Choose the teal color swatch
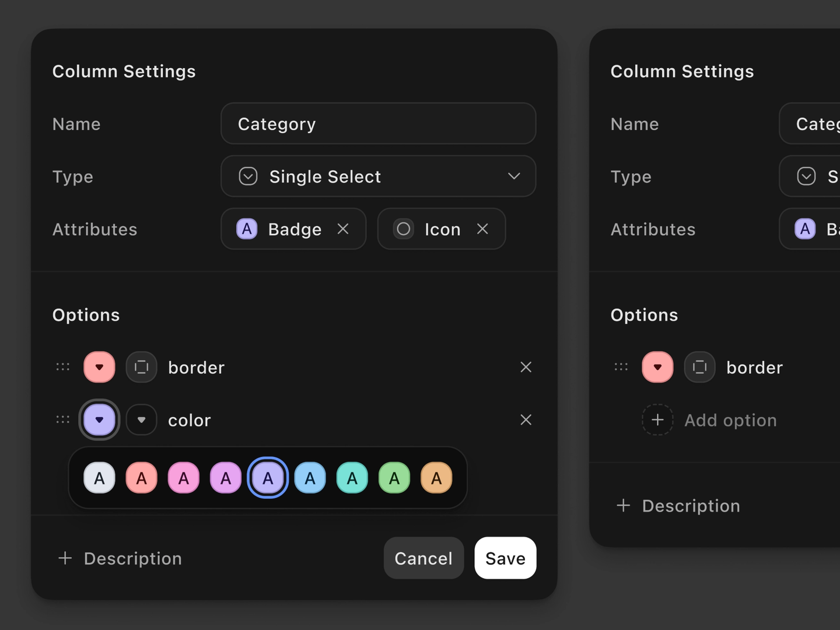The height and width of the screenshot is (630, 840). 352,478
